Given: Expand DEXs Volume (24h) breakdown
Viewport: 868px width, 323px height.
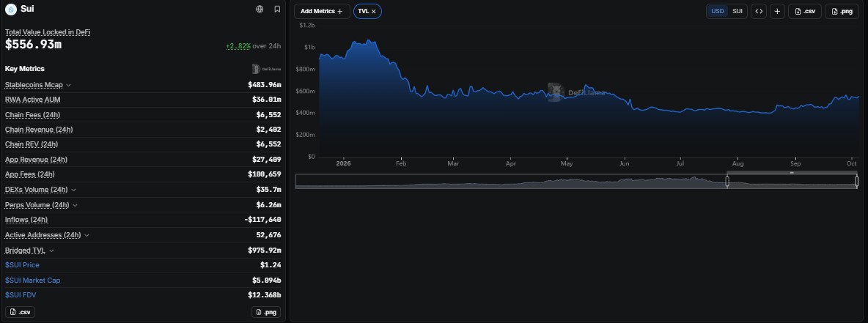Looking at the screenshot, I should pyautogui.click(x=73, y=190).
